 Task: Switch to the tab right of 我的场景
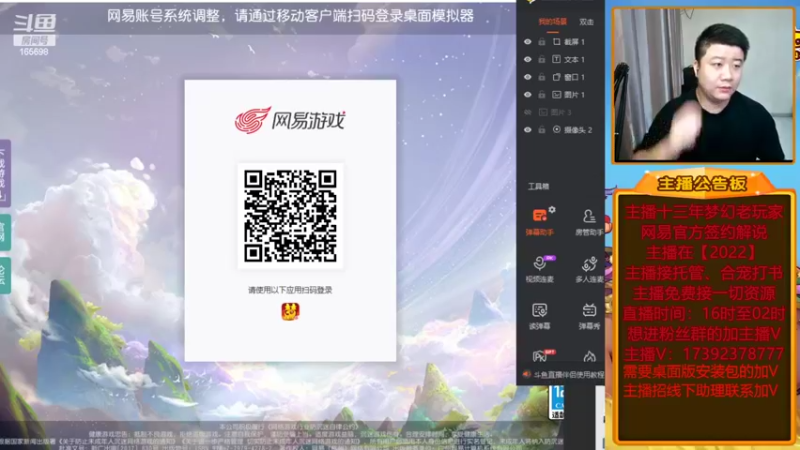click(x=586, y=22)
